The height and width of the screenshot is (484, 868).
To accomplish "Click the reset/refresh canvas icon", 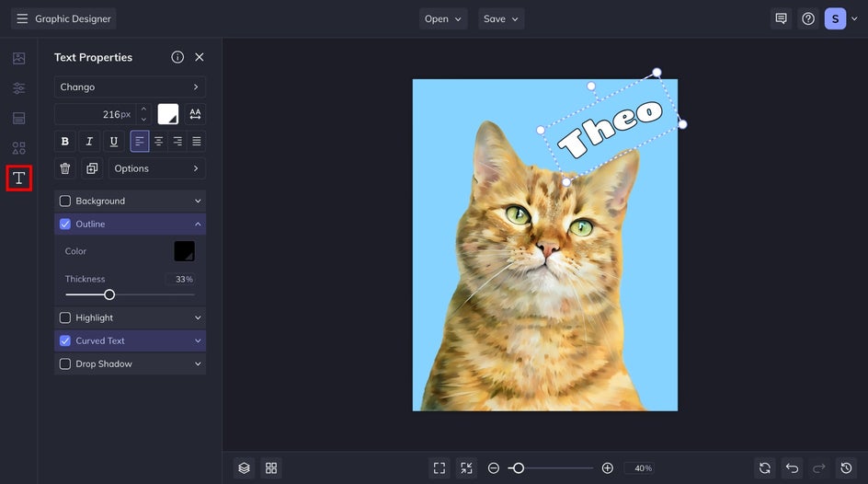I will (765, 468).
